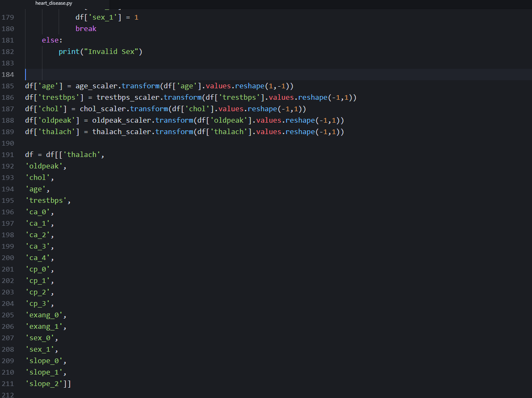The width and height of the screenshot is (532, 398).
Task: Click line number 205 in the gutter
Action: tap(8, 315)
